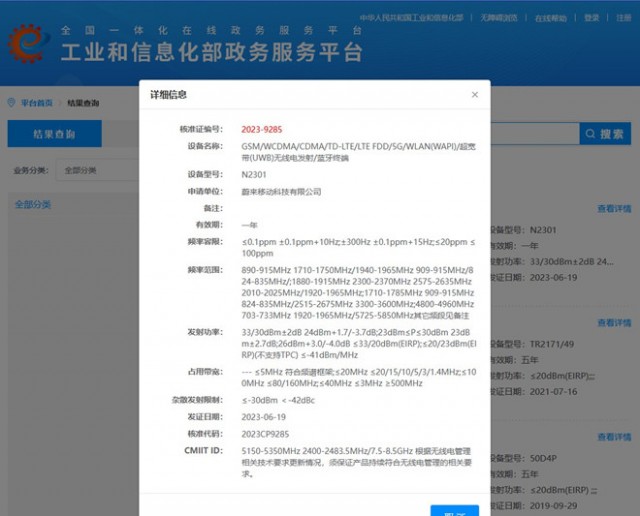The image size is (640, 516).
Task: Open 在线帮助 header link
Action: pos(551,18)
